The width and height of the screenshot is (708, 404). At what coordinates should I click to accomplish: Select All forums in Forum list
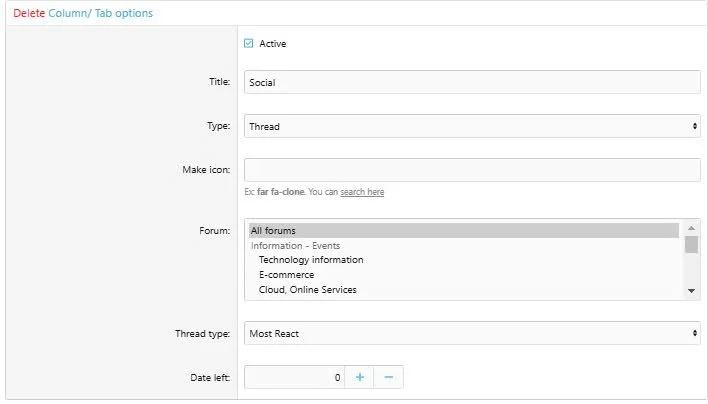(463, 231)
